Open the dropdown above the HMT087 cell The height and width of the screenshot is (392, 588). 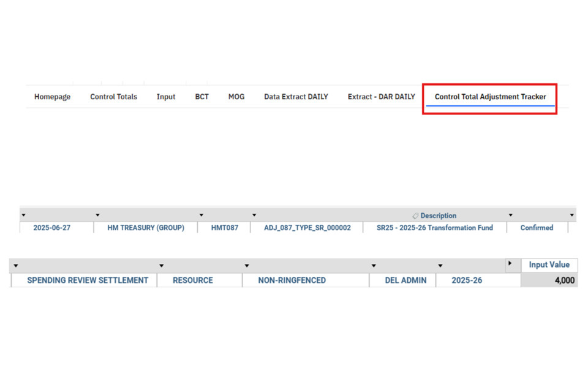click(x=202, y=216)
